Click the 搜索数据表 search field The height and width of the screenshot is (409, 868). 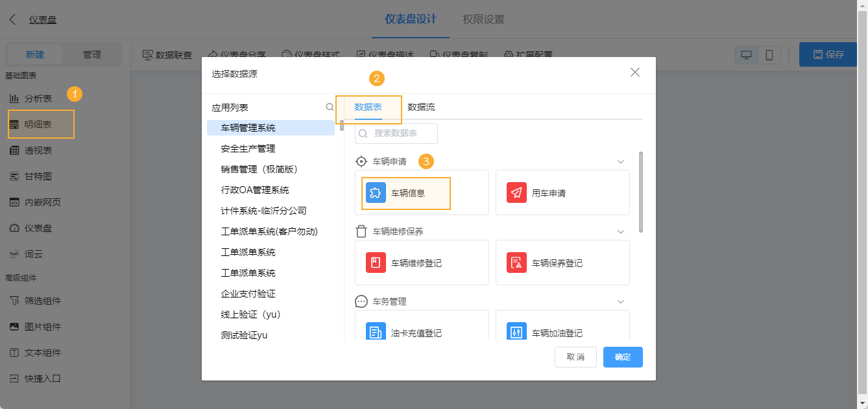tap(397, 133)
